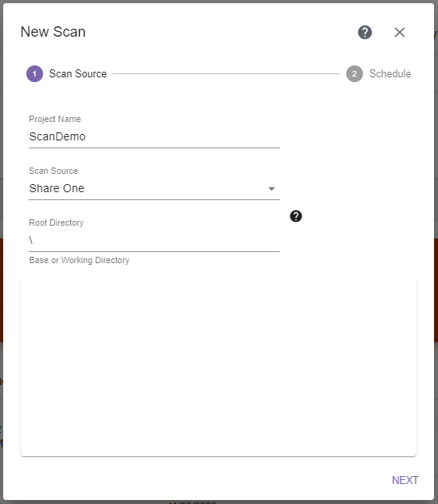Expand the Scan Source dropdown arrow
This screenshot has height=504, width=438.
point(271,189)
